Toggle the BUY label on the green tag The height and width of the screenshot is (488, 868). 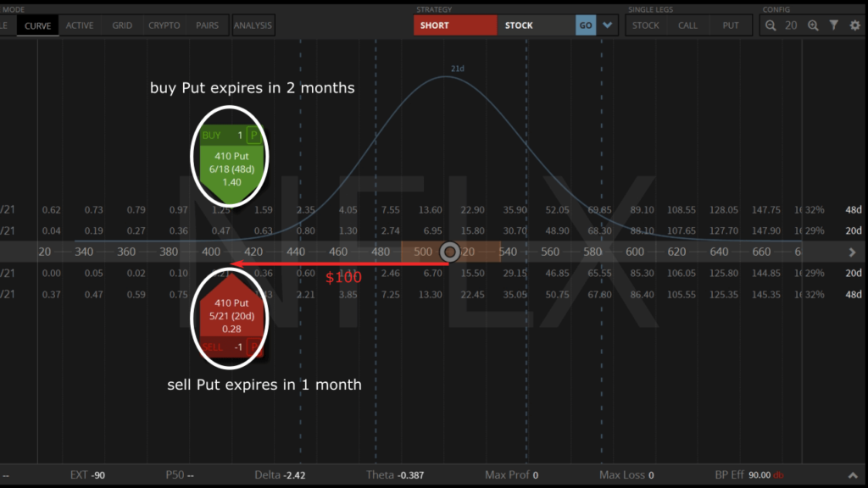coord(211,135)
